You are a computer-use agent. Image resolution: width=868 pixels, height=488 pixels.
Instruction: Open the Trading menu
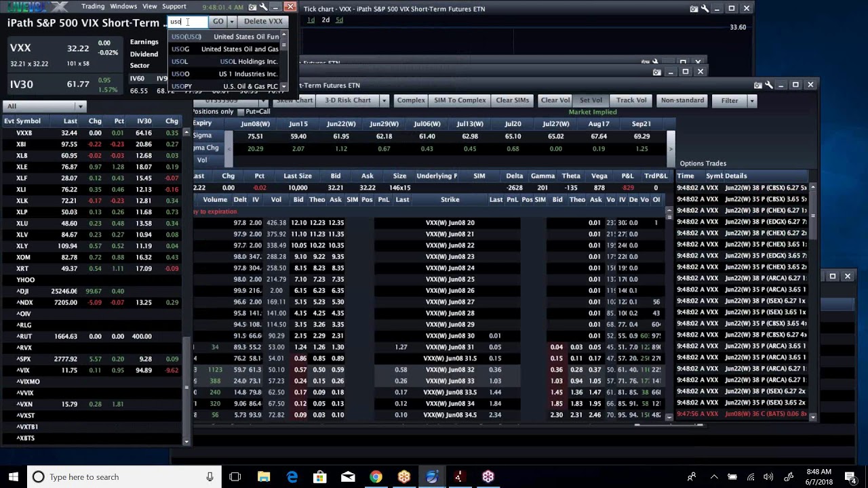pyautogui.click(x=93, y=6)
